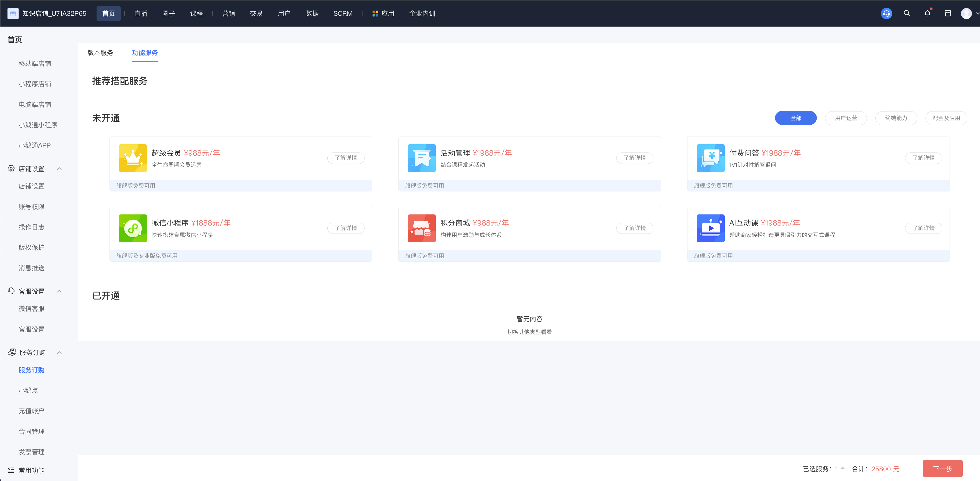Click the search magnifier icon
Image resolution: width=980 pixels, height=481 pixels.
click(907, 13)
